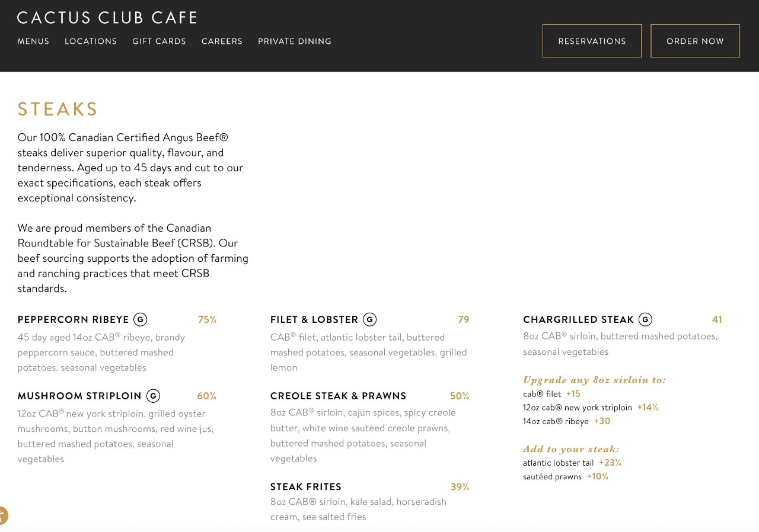Select the Peppercorn Ribeye menu item title
759x532 pixels.
tap(74, 320)
